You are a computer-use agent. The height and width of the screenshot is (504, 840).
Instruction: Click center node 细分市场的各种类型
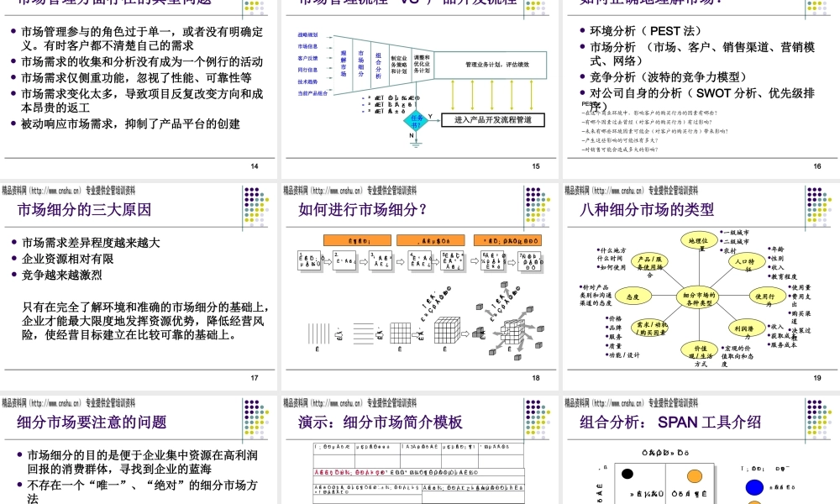699,298
